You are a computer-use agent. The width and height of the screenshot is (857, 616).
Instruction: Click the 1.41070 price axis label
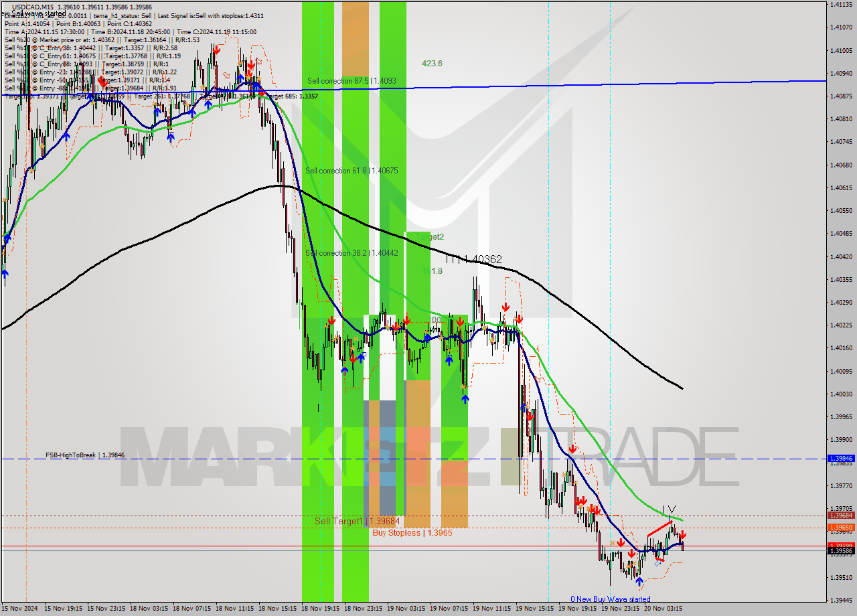point(840,27)
